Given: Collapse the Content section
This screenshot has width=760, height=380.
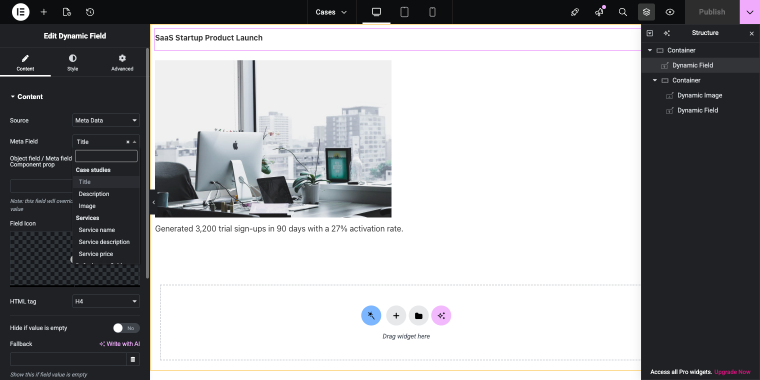Looking at the screenshot, I should pos(27,97).
